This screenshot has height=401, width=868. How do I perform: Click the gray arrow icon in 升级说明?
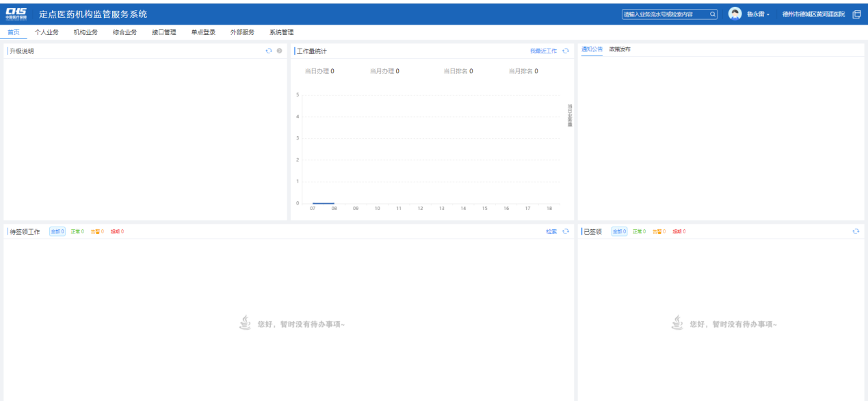coord(279,51)
